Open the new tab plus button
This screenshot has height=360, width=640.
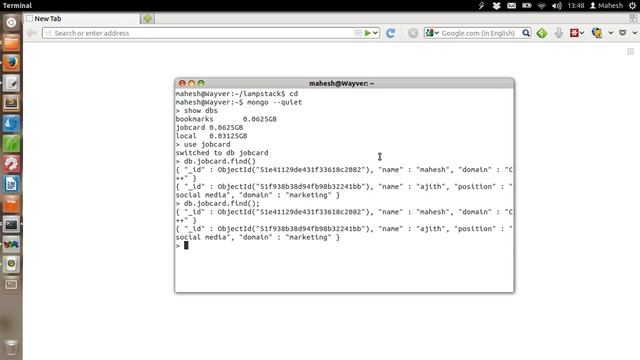[147, 18]
